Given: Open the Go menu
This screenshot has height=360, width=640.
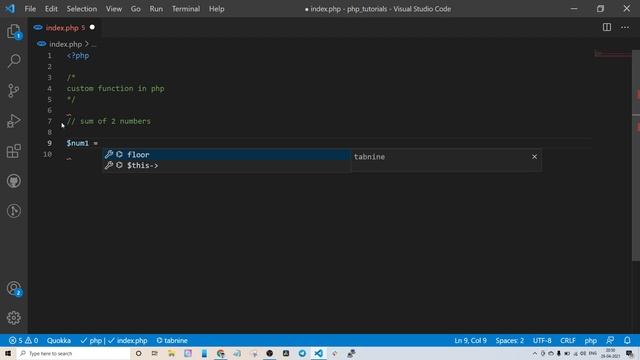Looking at the screenshot, I should click(136, 9).
